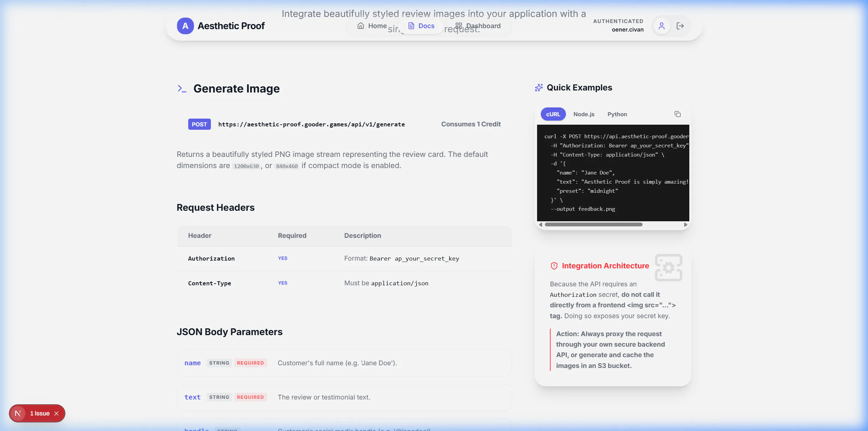Copy the code example with copy icon

[677, 114]
